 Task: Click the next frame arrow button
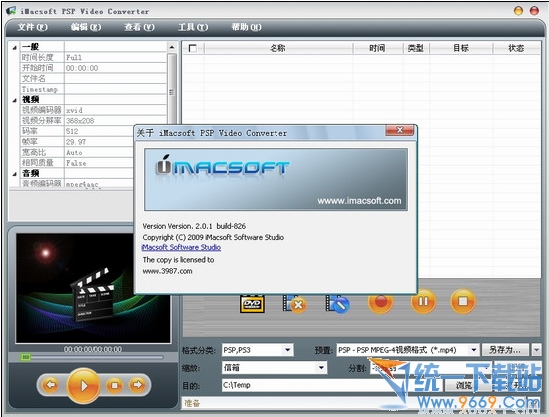point(137,385)
